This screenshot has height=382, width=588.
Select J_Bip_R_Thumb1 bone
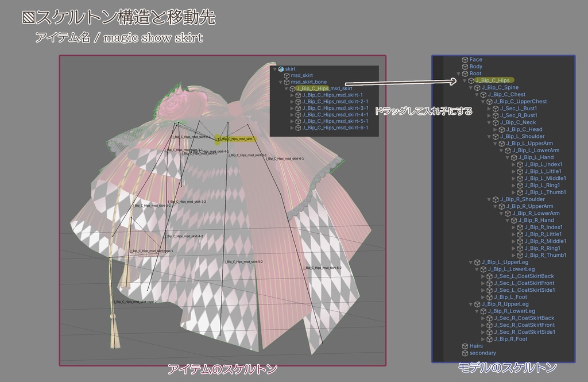point(546,255)
